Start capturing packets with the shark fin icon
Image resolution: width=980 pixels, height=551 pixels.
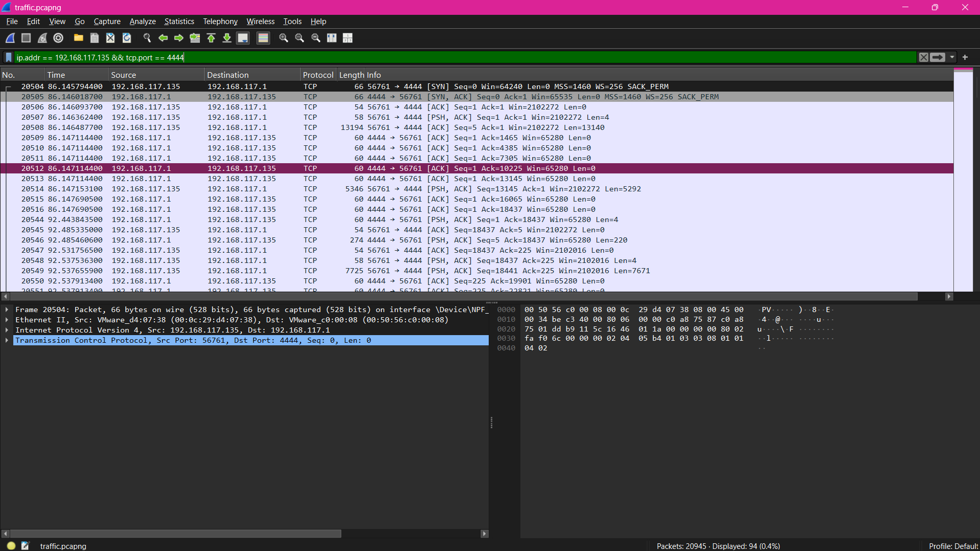click(10, 38)
